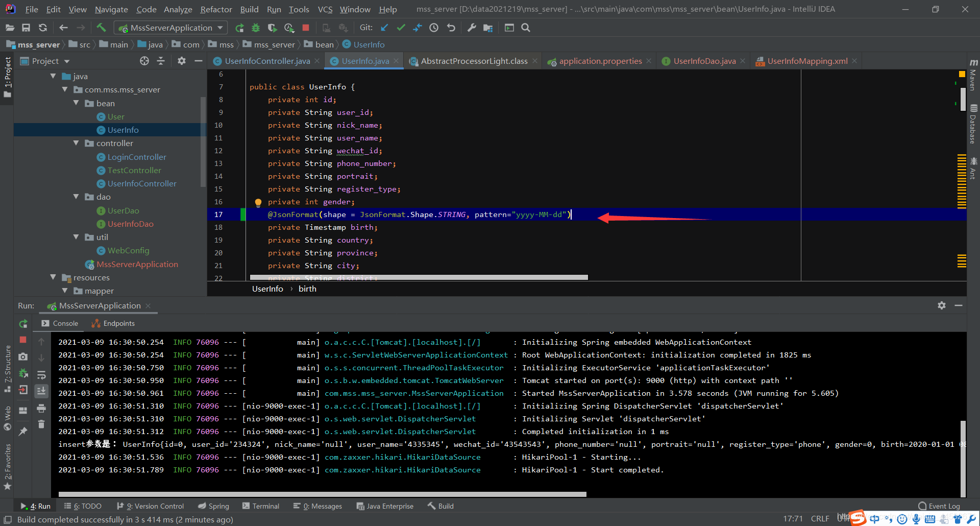
Task: Toggle soft-wrap in the Run console
Action: pyautogui.click(x=41, y=374)
